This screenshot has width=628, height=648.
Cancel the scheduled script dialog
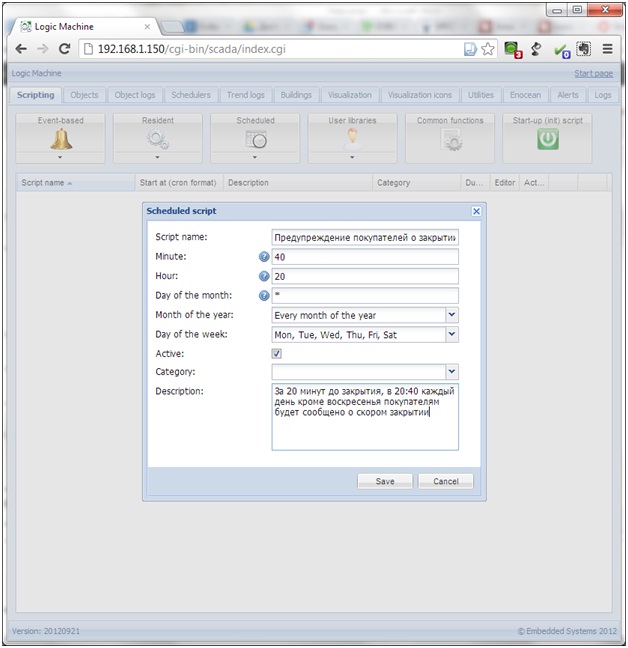click(x=446, y=481)
